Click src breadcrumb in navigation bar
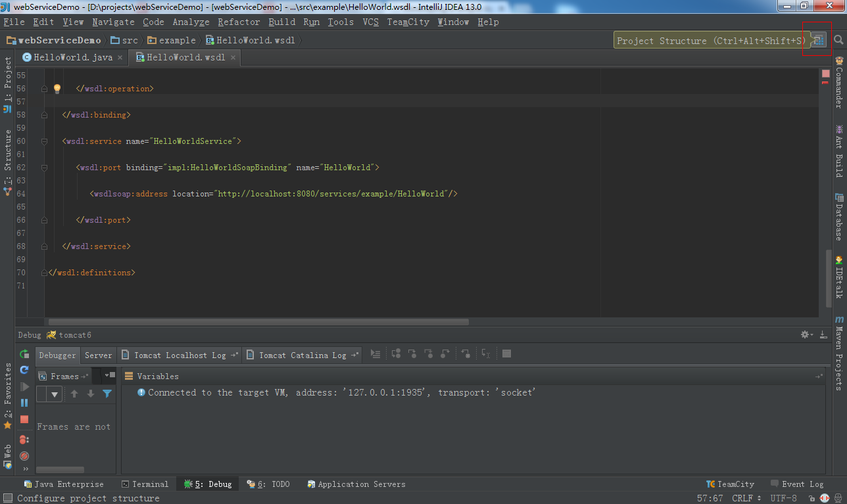The image size is (847, 504). 124,40
